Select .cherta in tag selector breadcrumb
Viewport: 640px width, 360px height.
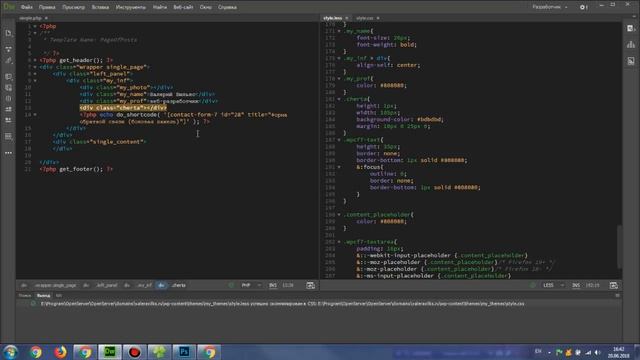pyautogui.click(x=178, y=285)
